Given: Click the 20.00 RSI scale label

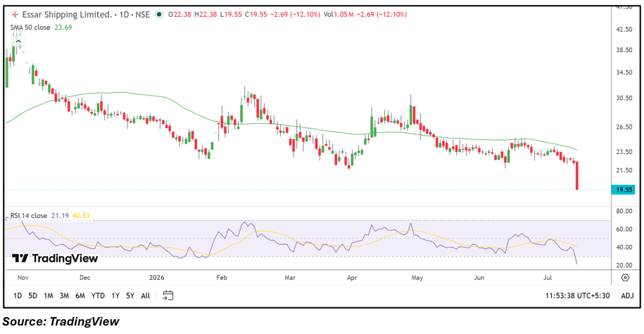Looking at the screenshot, I should pyautogui.click(x=624, y=266).
